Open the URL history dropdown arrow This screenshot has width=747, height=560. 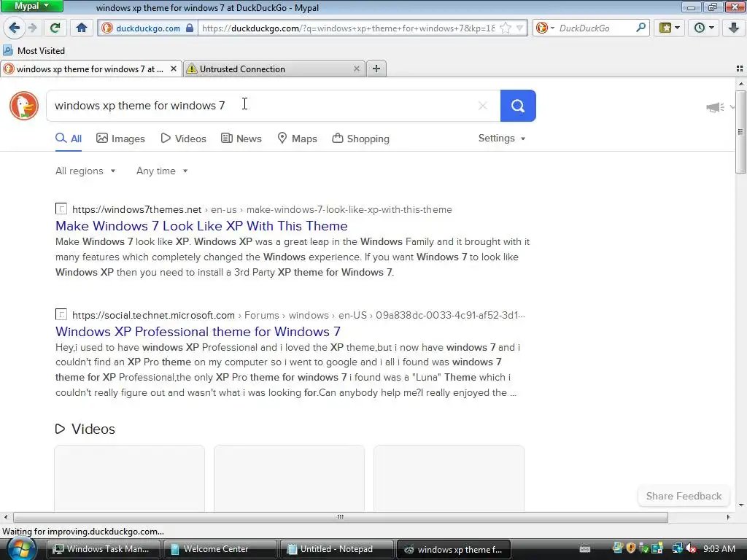(x=519, y=28)
